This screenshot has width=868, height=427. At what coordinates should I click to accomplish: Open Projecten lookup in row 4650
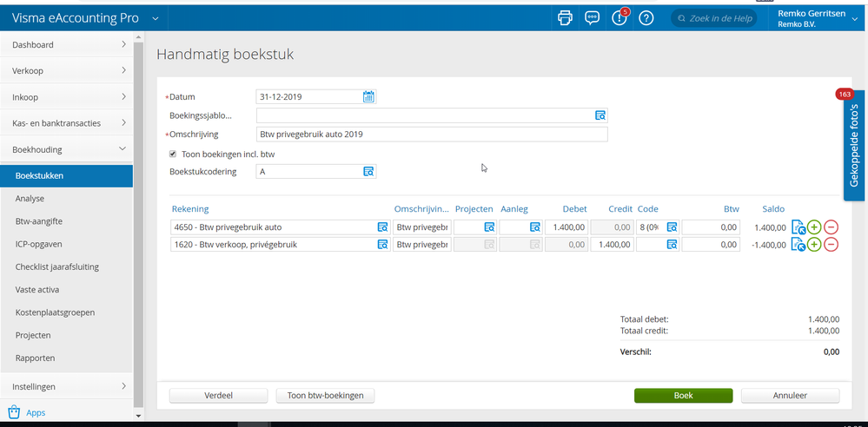click(489, 227)
